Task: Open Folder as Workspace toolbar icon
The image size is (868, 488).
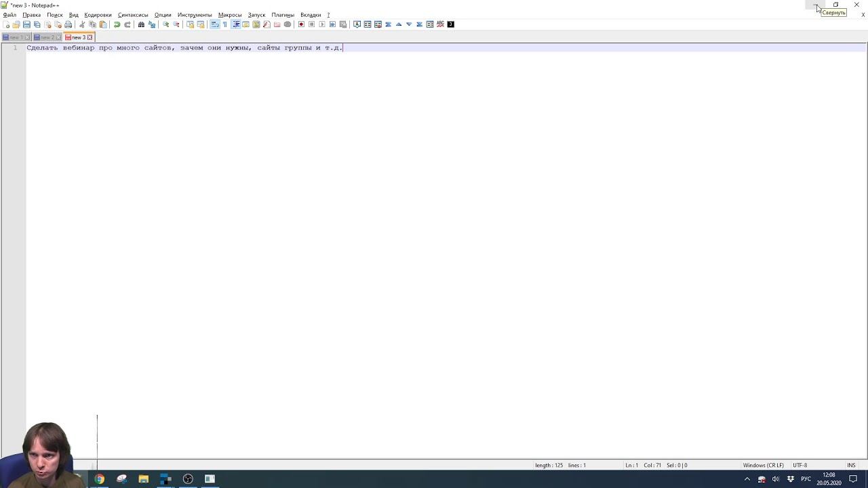Action: [277, 24]
